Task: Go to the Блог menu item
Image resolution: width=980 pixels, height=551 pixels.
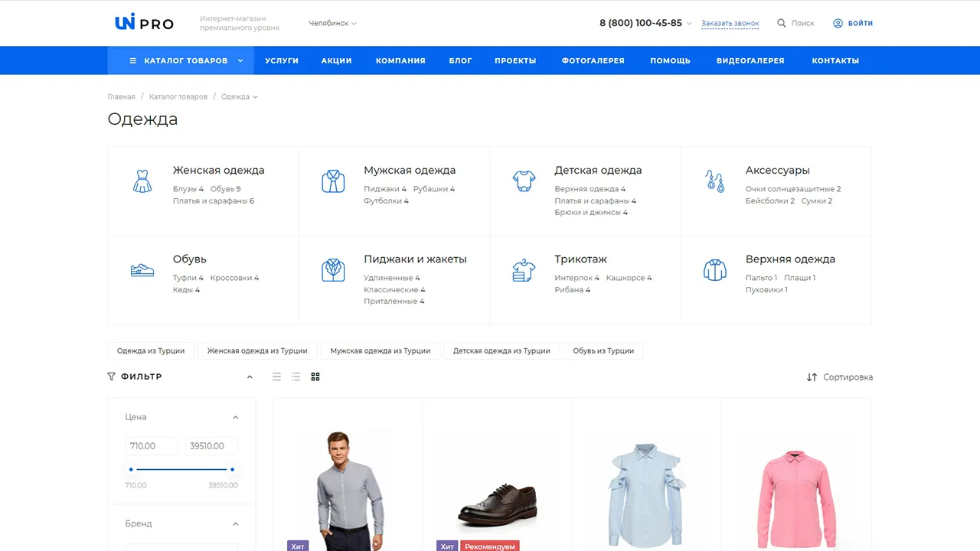Action: [x=460, y=60]
